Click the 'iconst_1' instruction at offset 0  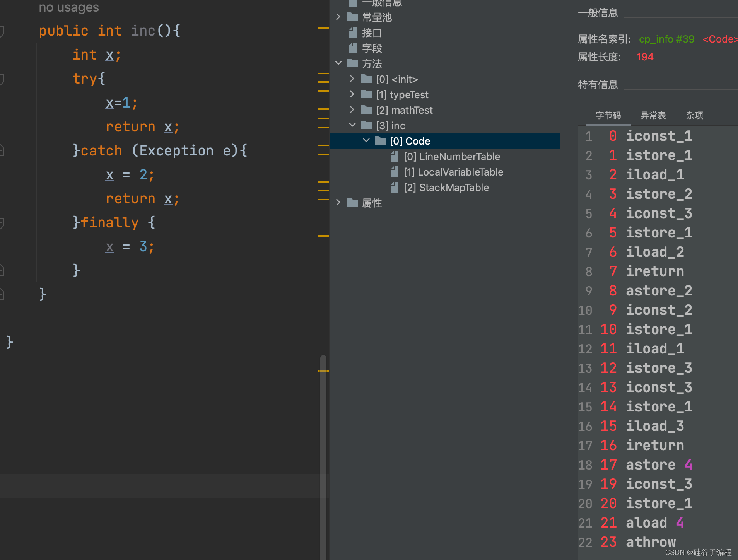coord(659,136)
